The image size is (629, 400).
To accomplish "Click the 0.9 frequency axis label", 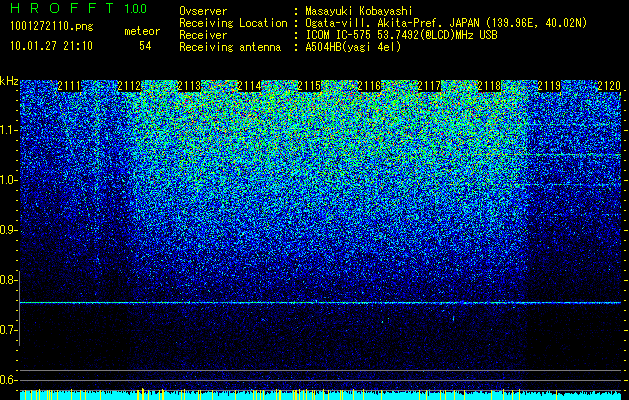I will [8, 230].
